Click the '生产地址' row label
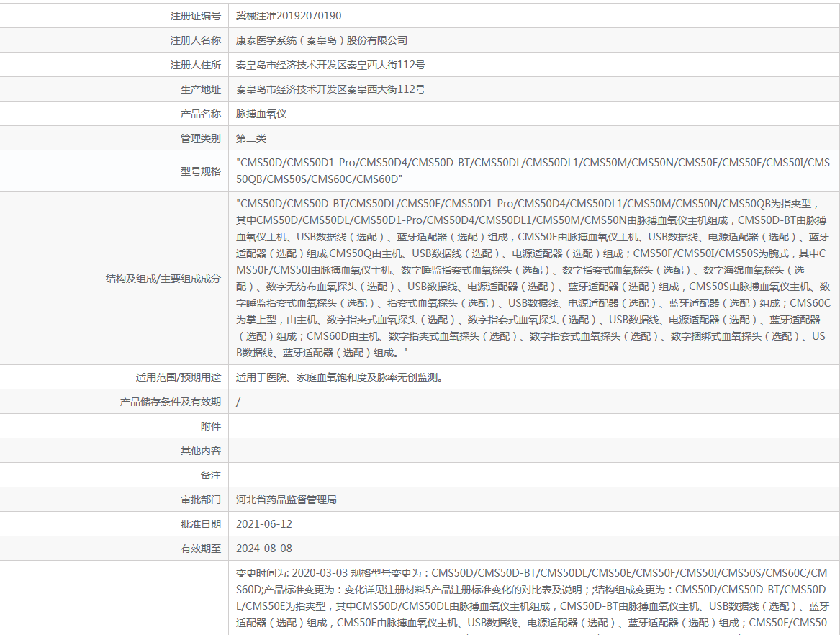The image size is (840, 635). [x=201, y=89]
